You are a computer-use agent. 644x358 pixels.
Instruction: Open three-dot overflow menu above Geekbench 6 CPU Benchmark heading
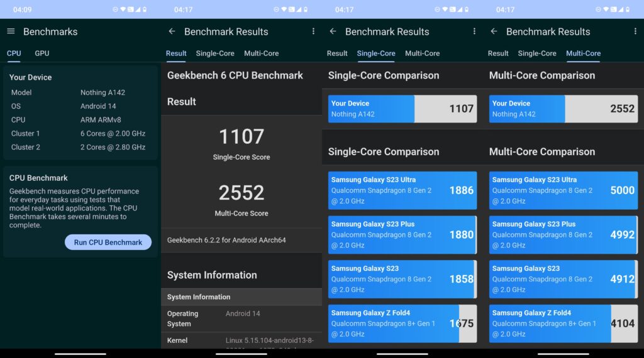(x=313, y=31)
